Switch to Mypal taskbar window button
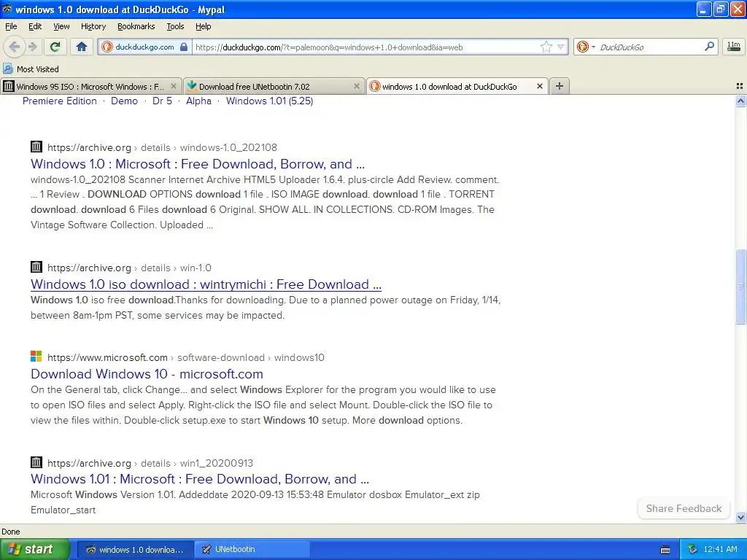 [135, 550]
